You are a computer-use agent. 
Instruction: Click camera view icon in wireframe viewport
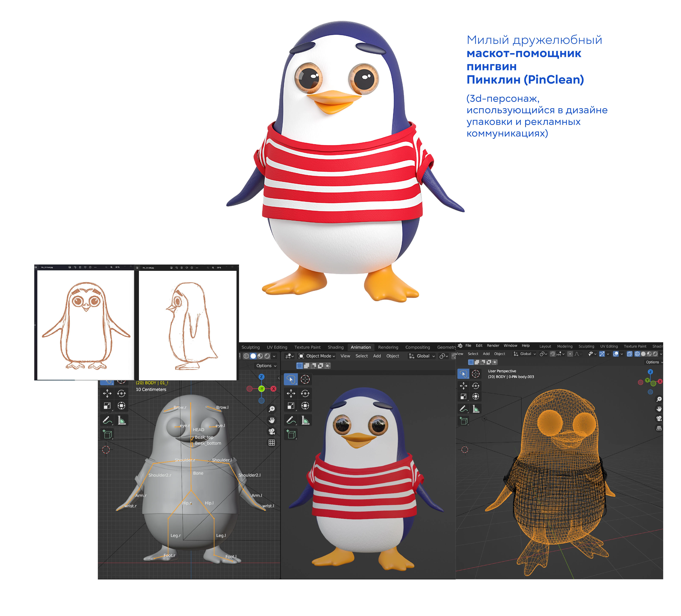point(659,418)
